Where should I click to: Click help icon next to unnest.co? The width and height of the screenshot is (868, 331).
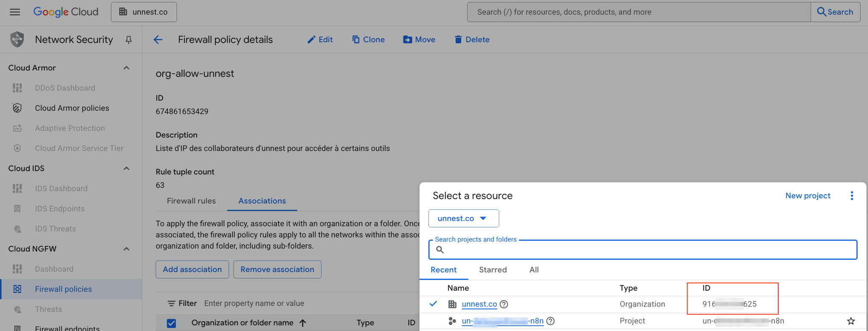tap(504, 304)
